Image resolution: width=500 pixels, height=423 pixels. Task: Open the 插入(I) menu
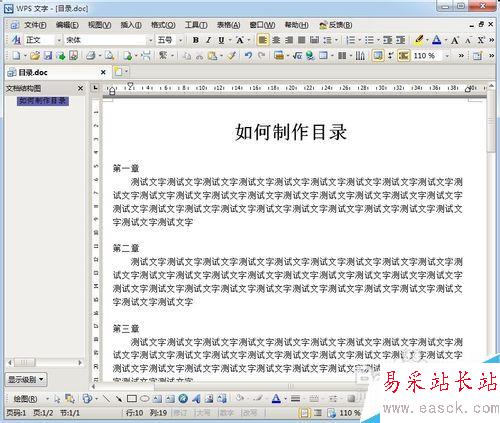click(131, 25)
